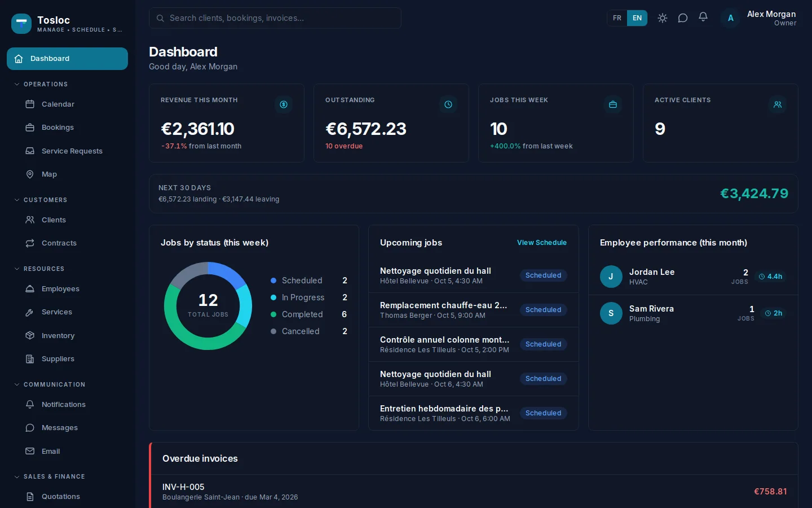Click the jobs this week briefcase icon

(x=613, y=104)
